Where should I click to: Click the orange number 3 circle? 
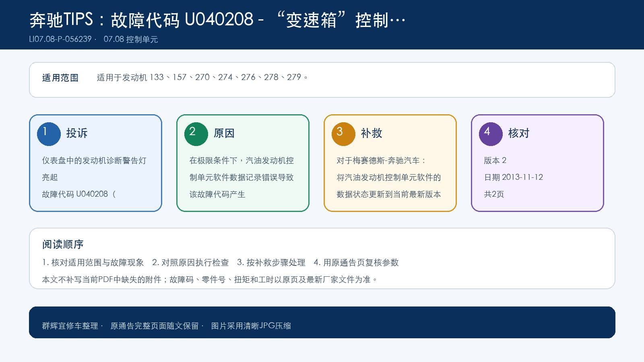click(343, 134)
